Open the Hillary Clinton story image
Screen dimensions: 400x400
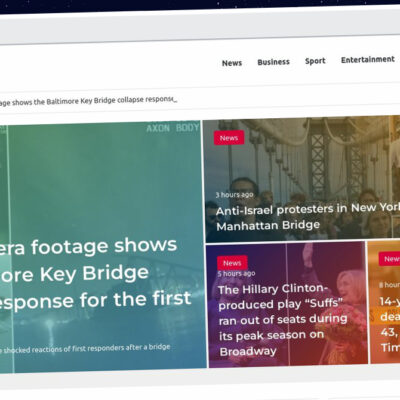click(x=287, y=305)
